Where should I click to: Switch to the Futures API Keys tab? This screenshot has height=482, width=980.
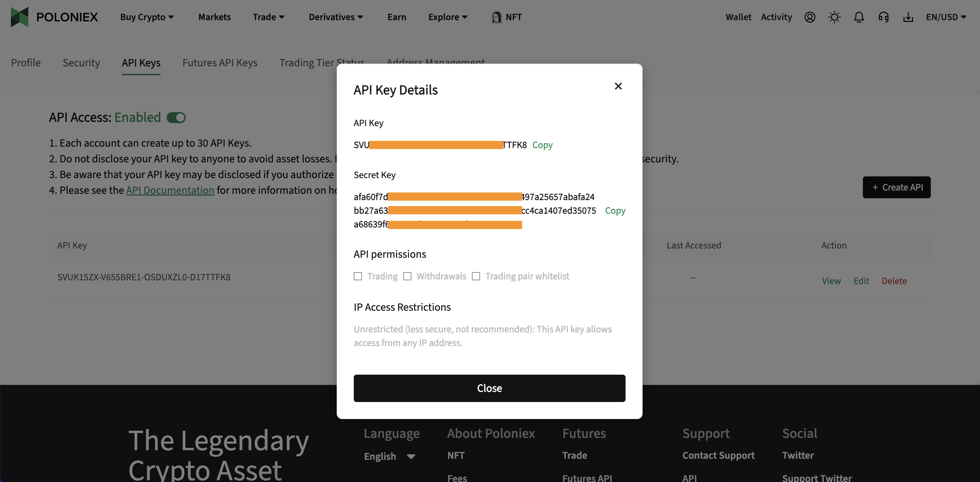pyautogui.click(x=220, y=63)
